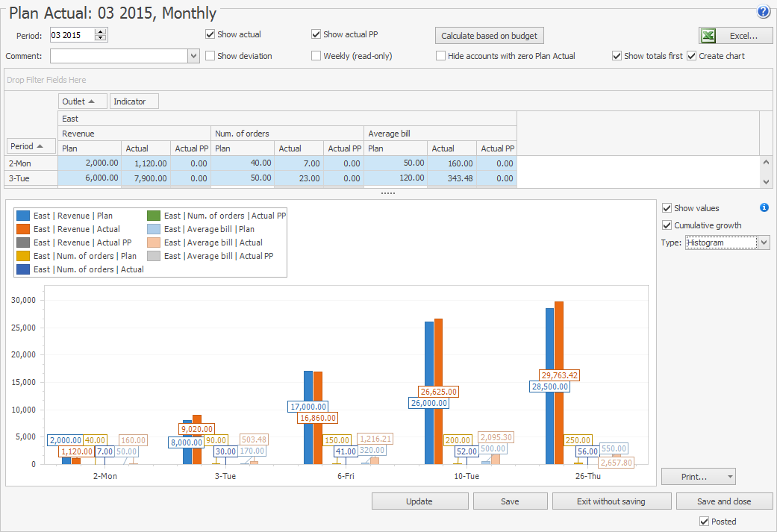Click the orange East Revenue Actual legend swatch
777x532 pixels.
tap(23, 229)
